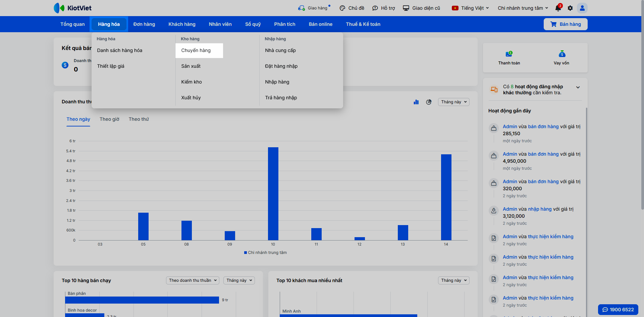
Task: Click the user profile avatar icon
Action: 582,8
